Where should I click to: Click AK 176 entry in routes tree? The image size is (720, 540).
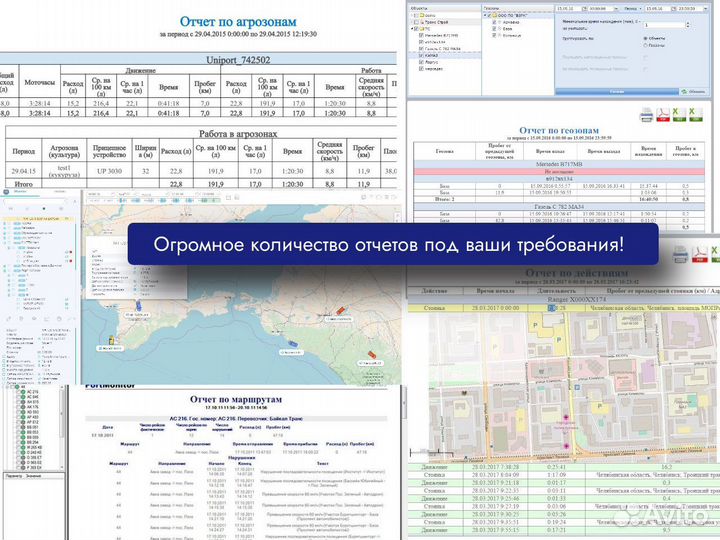pyautogui.click(x=33, y=407)
